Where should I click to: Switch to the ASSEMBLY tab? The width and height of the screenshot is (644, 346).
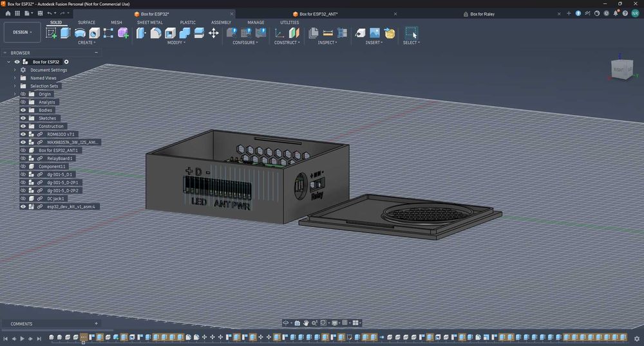[221, 23]
